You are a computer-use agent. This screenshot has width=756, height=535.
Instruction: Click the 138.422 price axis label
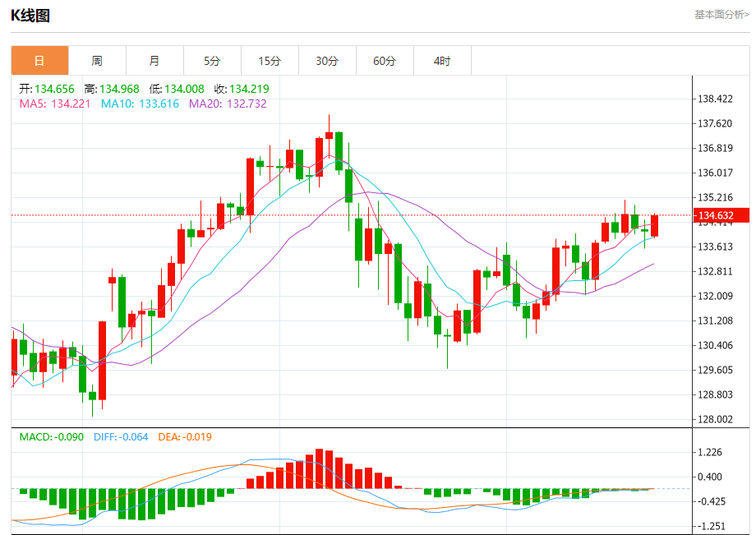716,99
